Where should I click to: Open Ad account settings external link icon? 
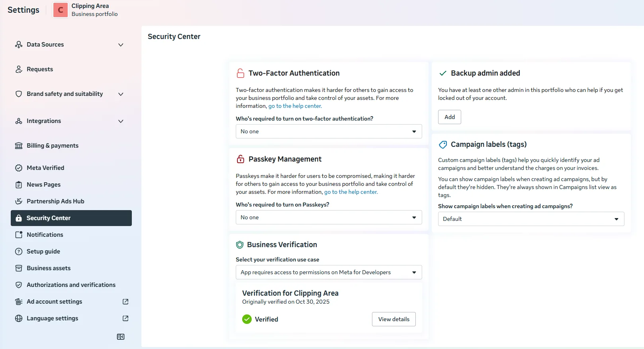[x=125, y=302]
